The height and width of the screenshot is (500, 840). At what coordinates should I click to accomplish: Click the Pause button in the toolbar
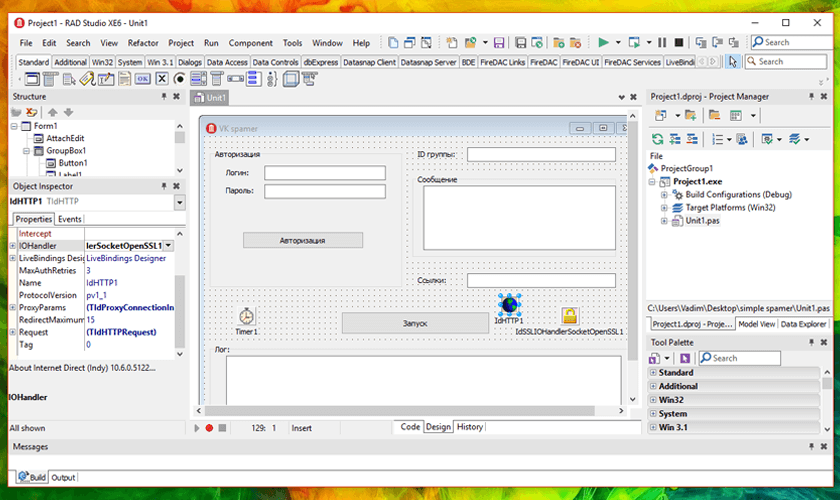(x=662, y=42)
